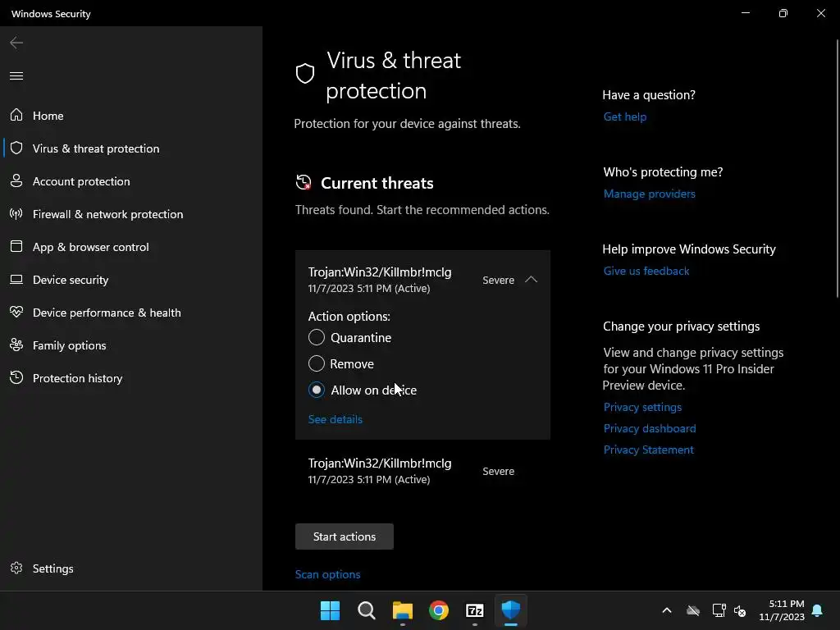This screenshot has width=840, height=630.
Task: Click the Settings gear icon
Action: [x=16, y=568]
